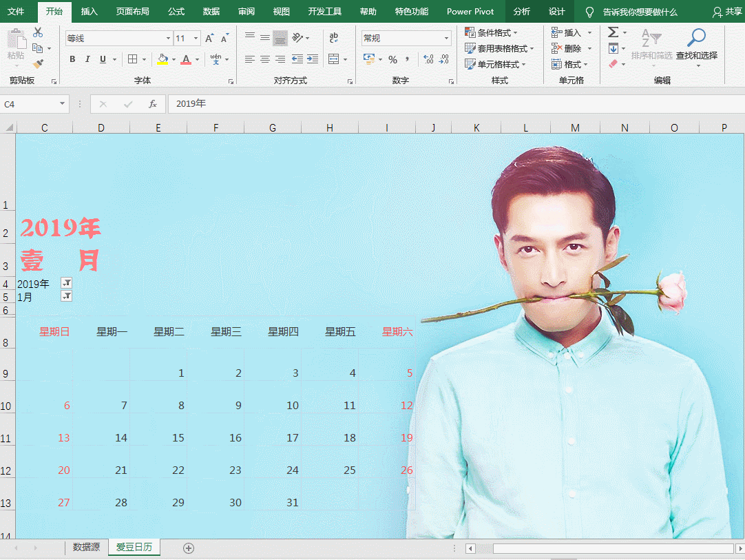Viewport: 745px width, 560px height.
Task: Click the Clear eraser icon
Action: (x=613, y=63)
